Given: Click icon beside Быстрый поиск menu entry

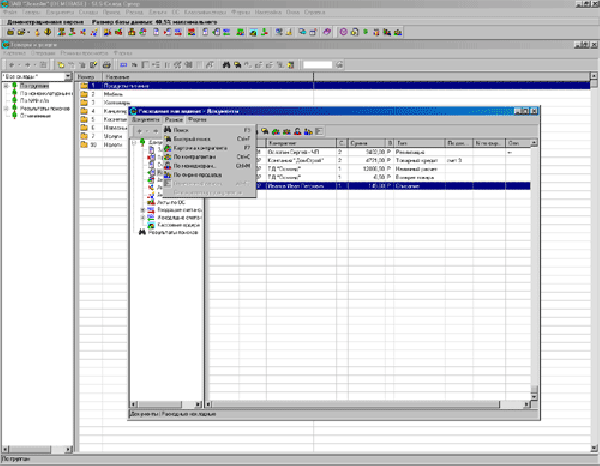Looking at the screenshot, I should tap(168, 138).
